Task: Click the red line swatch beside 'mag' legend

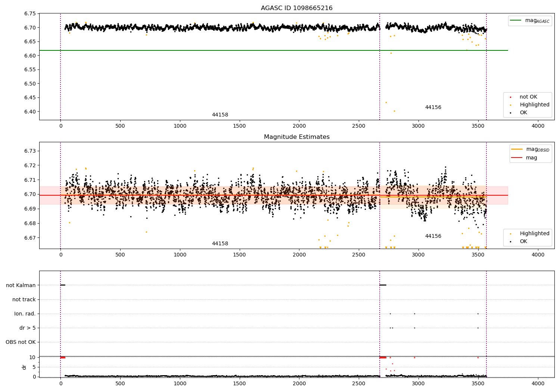Action: (x=517, y=158)
